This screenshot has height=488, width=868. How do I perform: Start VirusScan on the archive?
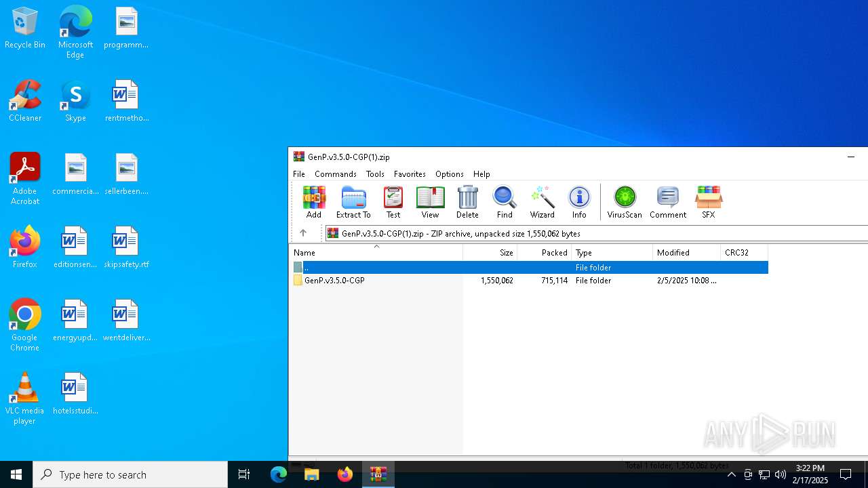[625, 202]
